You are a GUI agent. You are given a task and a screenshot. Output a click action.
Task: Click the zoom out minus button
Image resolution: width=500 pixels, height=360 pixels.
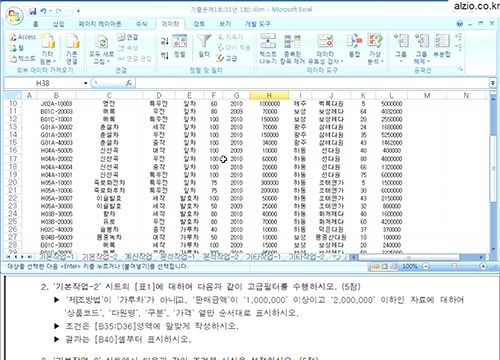(x=426, y=266)
